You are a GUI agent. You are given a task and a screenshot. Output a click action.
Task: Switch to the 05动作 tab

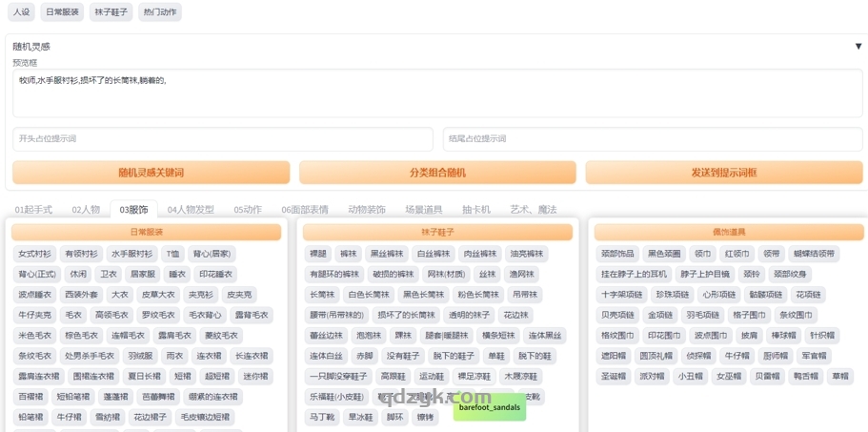pyautogui.click(x=247, y=210)
